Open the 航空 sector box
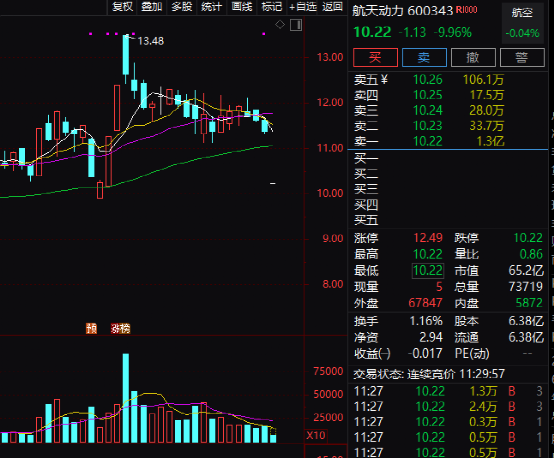Image resolution: width=554 pixels, height=458 pixels. [x=522, y=23]
